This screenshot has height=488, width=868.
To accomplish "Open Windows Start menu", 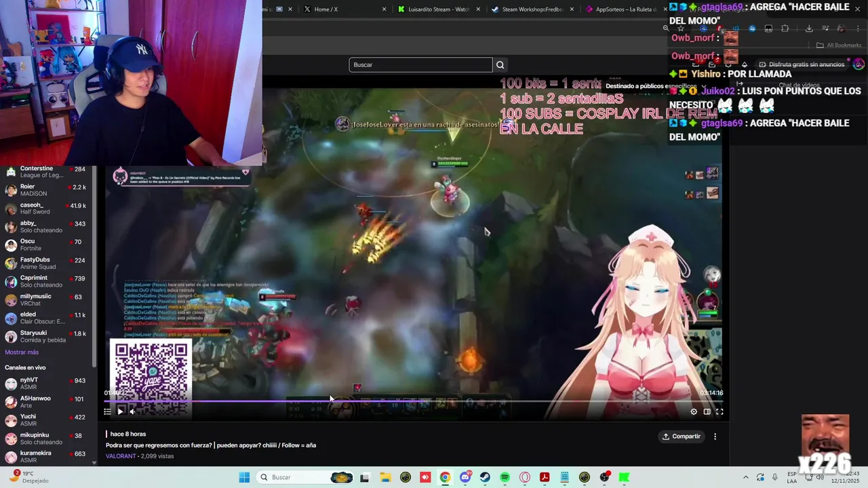I will 244,477.
